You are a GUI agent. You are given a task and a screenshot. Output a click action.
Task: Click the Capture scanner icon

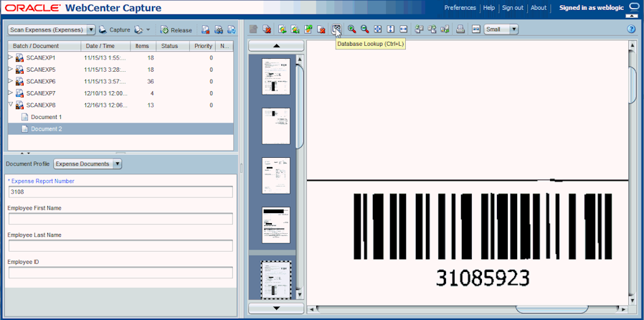point(103,29)
